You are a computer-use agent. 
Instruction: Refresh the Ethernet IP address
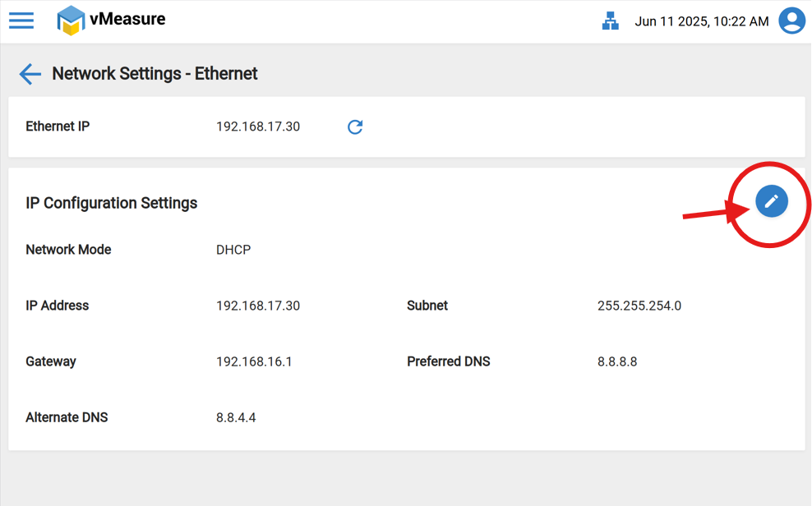pyautogui.click(x=355, y=126)
